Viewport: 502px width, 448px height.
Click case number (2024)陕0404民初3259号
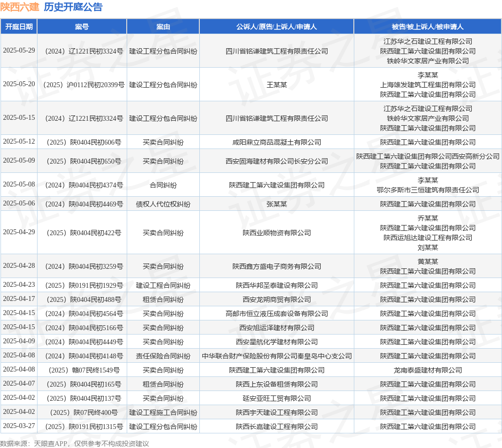(x=83, y=266)
